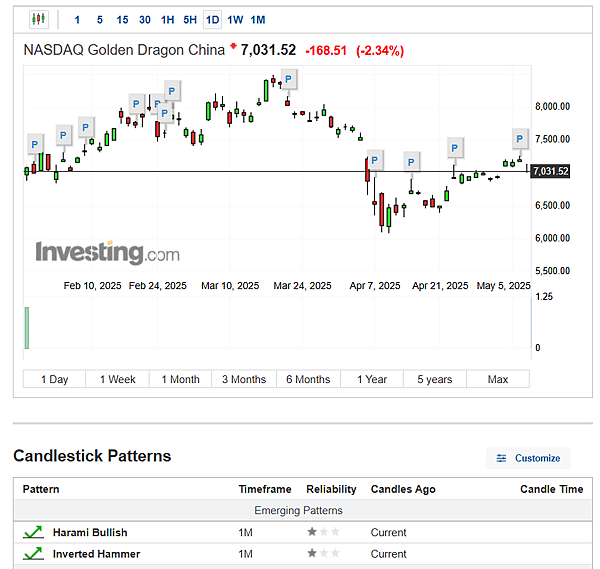Show the 1 Day range
Screen dimensions: 600x569
click(x=54, y=379)
